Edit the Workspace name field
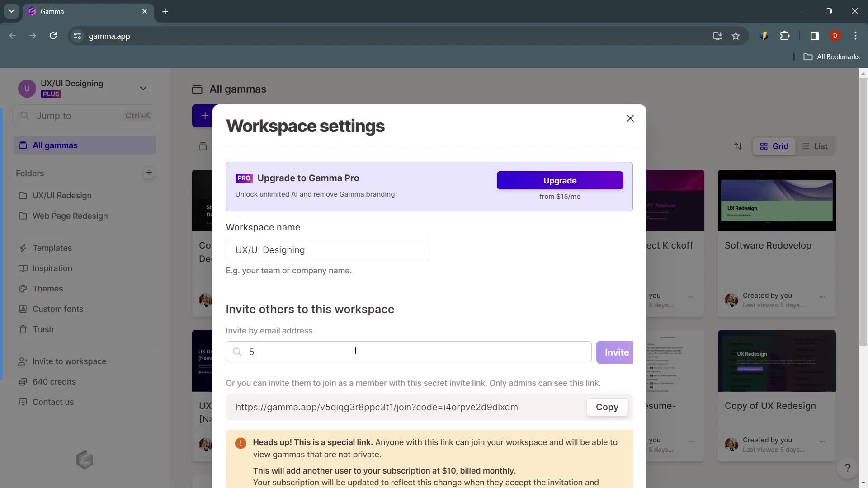This screenshot has height=488, width=868. click(327, 250)
